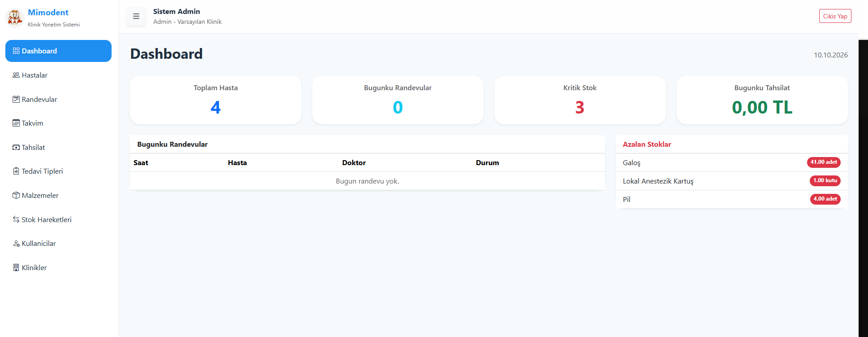Open Stok Hareketleri page
868x337 pixels.
(58, 219)
